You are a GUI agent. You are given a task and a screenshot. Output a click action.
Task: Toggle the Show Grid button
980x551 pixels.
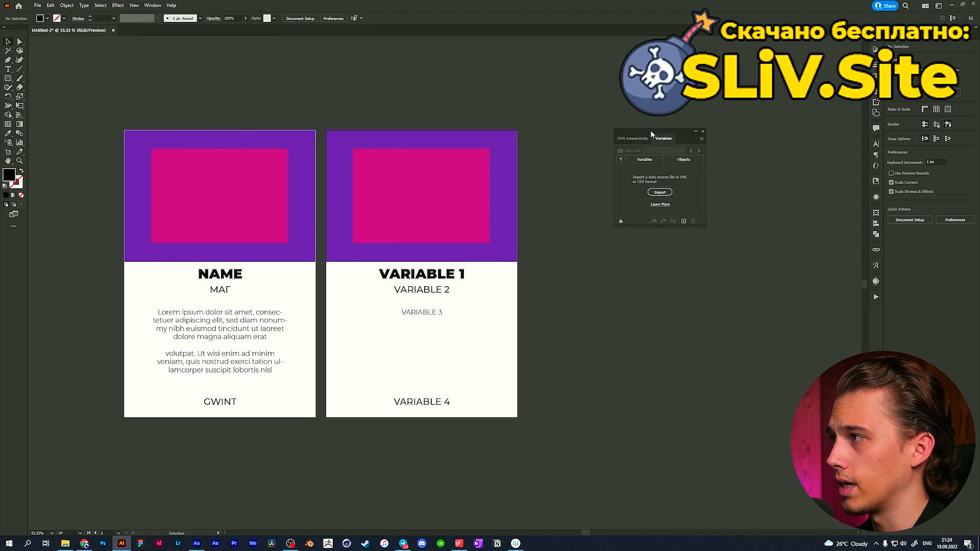click(937, 109)
